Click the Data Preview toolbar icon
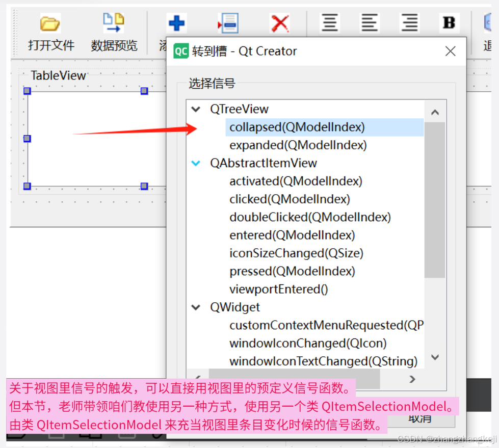Viewport: 499px width, 448px height. coord(113,22)
